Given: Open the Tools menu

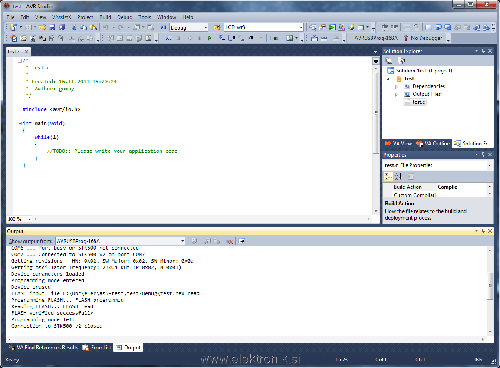Looking at the screenshot, I should click(x=145, y=17).
